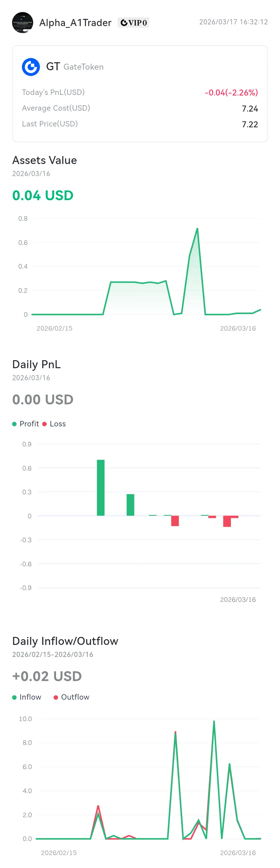Tap the VIP 0 badge

[x=134, y=23]
